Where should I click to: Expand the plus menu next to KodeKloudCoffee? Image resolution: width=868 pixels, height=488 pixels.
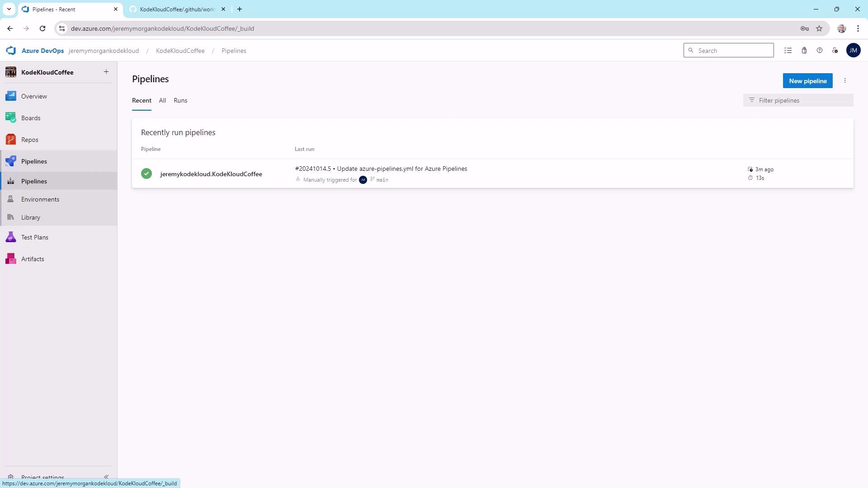click(106, 72)
